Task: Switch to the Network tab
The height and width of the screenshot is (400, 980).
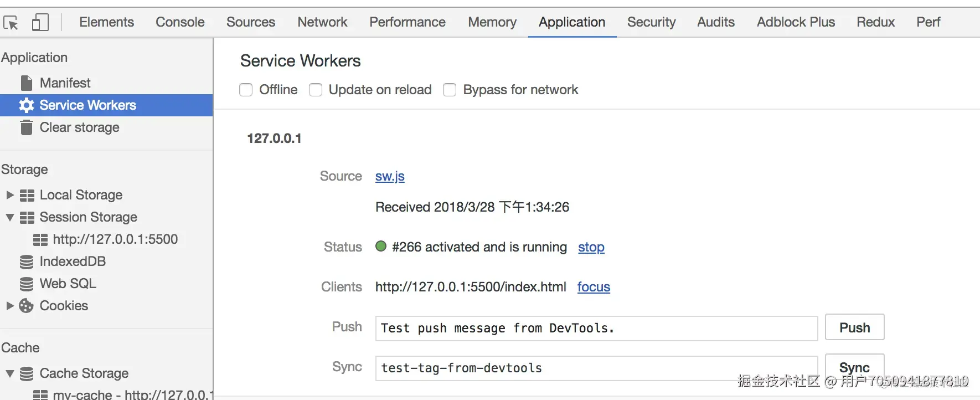Action: pos(322,22)
